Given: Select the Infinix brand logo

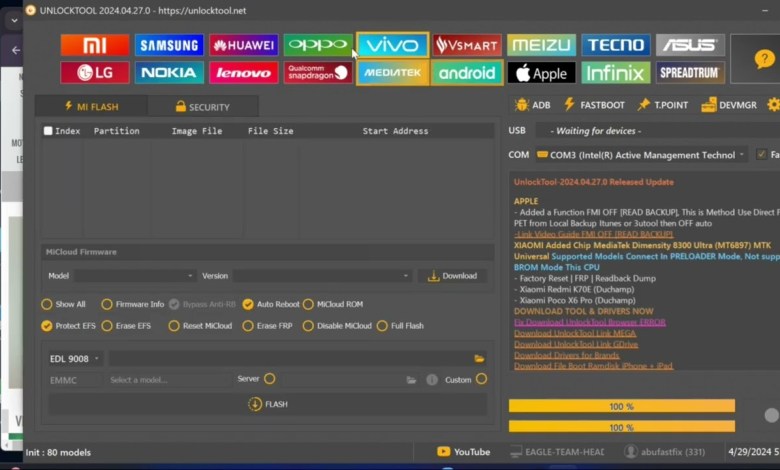Looking at the screenshot, I should tap(616, 73).
